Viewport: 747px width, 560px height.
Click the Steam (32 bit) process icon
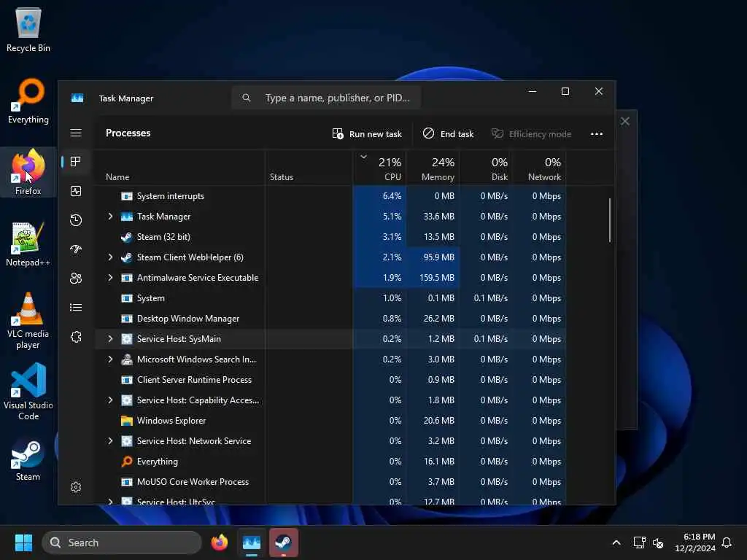[127, 237]
